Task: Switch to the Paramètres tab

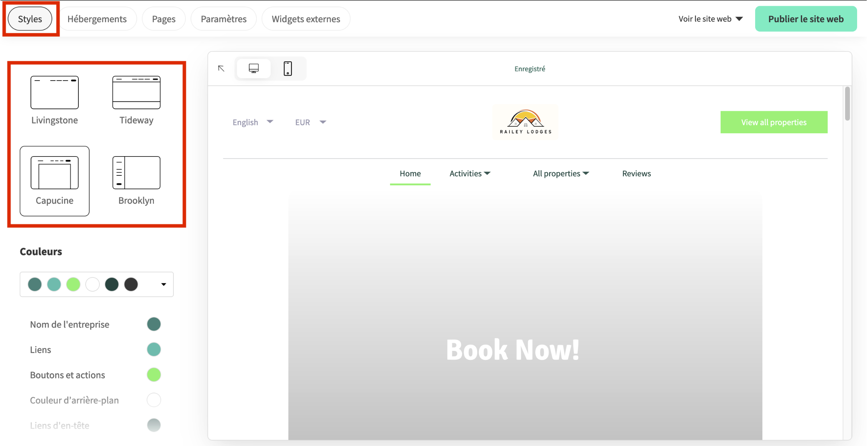Action: pyautogui.click(x=223, y=19)
